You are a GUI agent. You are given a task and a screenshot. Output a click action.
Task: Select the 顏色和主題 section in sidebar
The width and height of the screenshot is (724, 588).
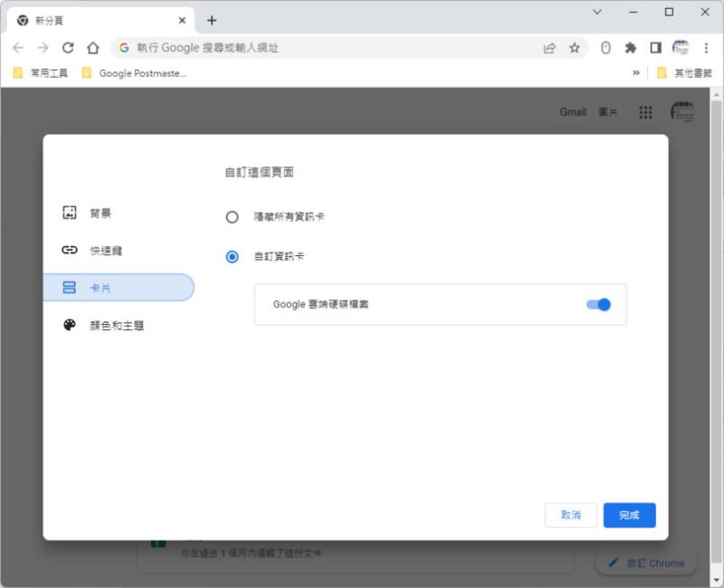(x=119, y=325)
